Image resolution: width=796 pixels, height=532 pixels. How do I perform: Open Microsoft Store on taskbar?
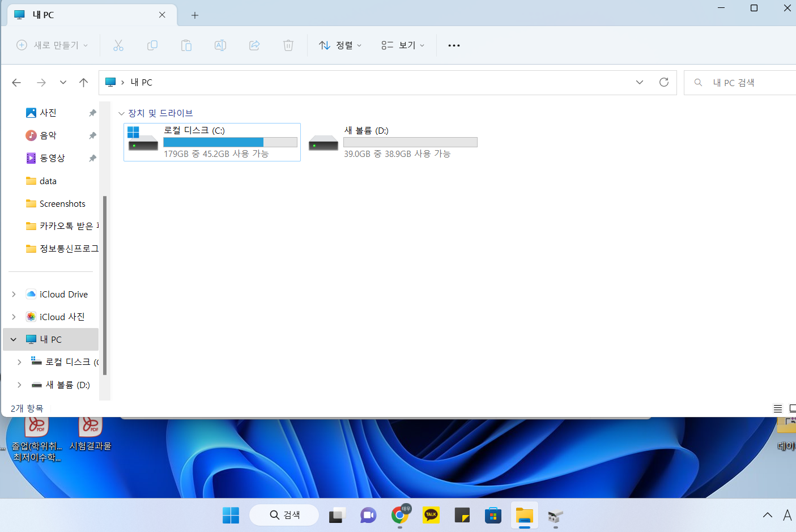493,516
